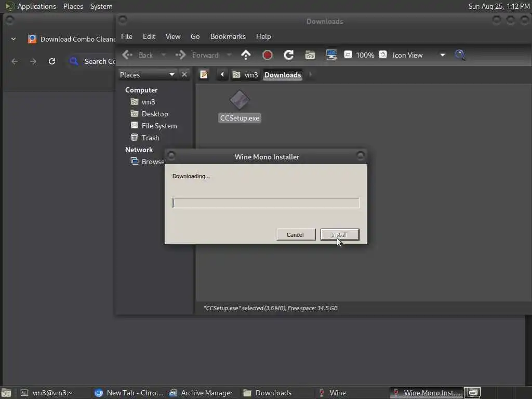Select Downloads in the path bar
The image size is (532, 399).
(283, 75)
